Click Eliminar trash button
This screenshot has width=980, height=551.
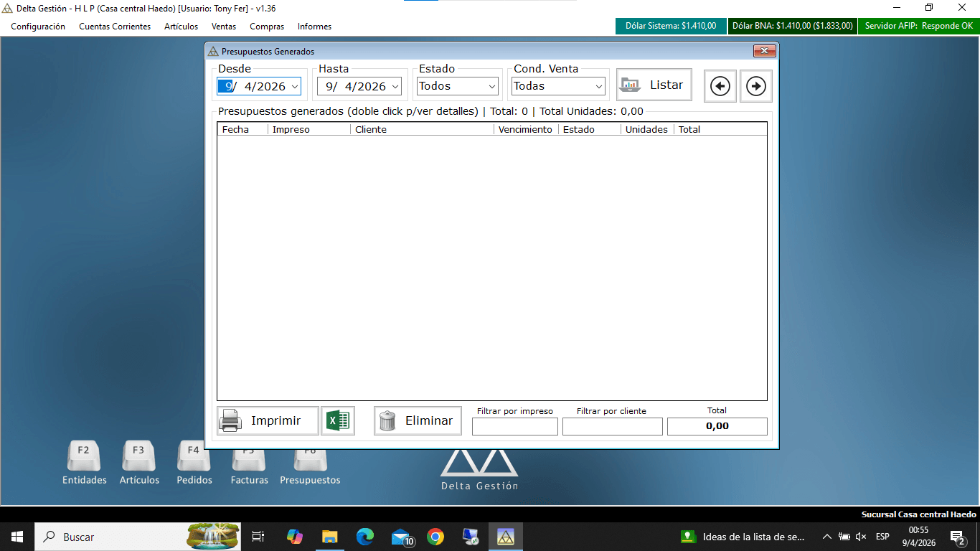(x=417, y=421)
